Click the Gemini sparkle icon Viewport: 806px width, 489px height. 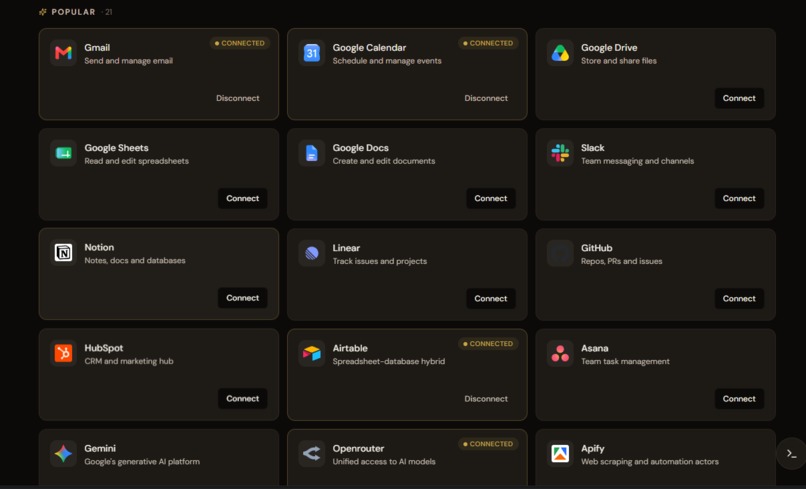click(x=63, y=454)
